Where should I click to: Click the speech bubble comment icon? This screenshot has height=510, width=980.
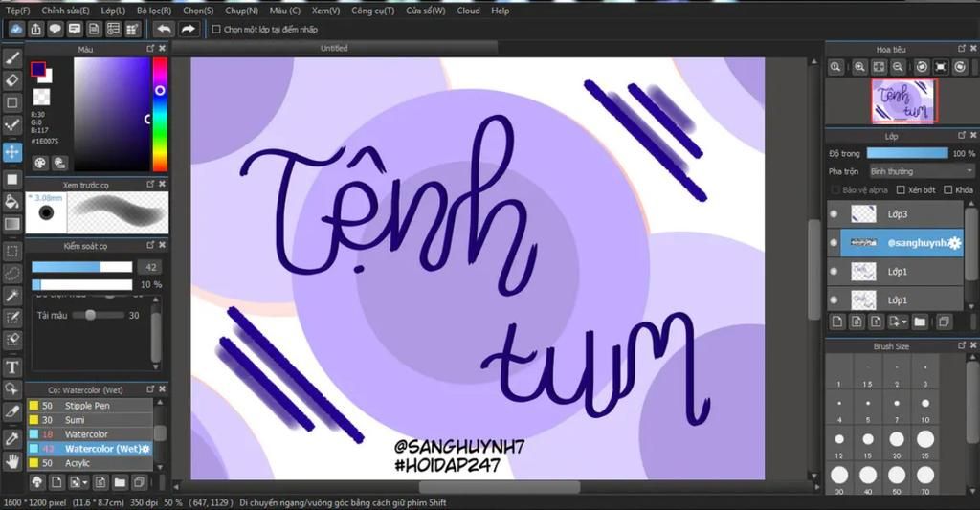coord(55,29)
